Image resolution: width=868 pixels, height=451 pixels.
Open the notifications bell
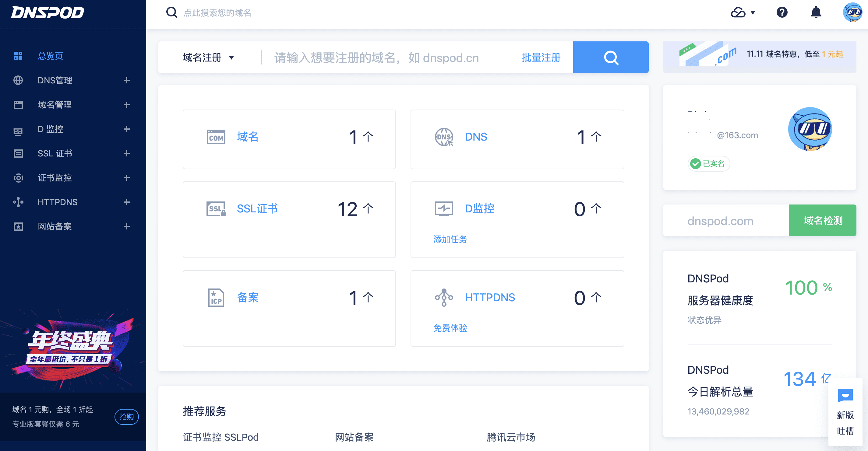coord(816,12)
